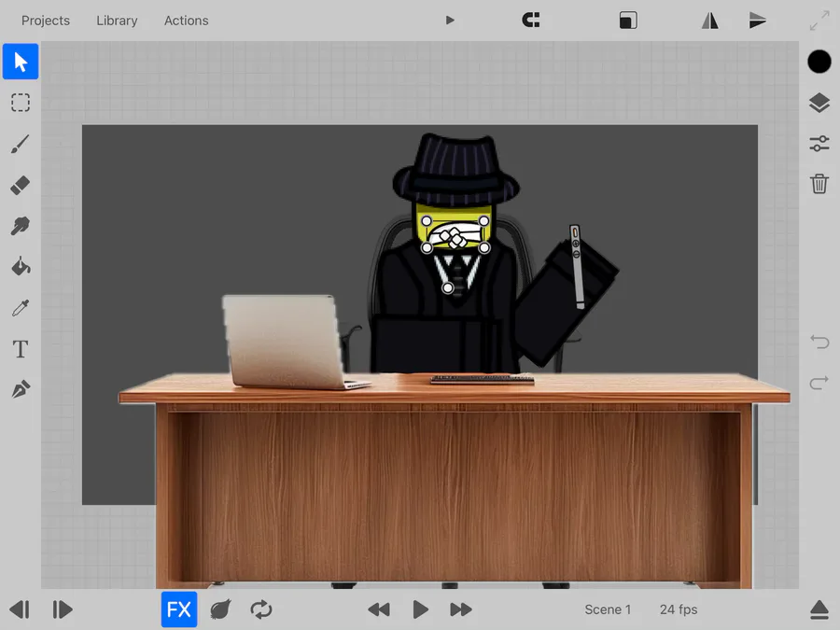840x630 pixels.
Task: Click the fast forward button
Action: (x=461, y=609)
